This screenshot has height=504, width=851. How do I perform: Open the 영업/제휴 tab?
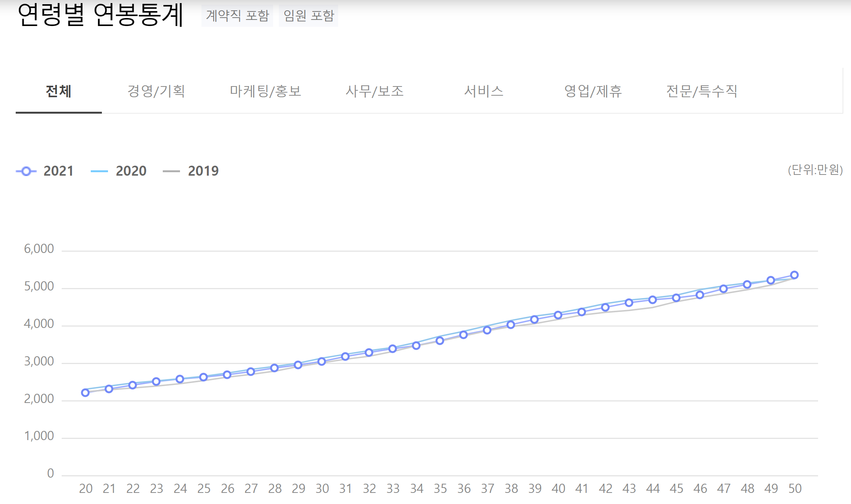click(x=593, y=91)
